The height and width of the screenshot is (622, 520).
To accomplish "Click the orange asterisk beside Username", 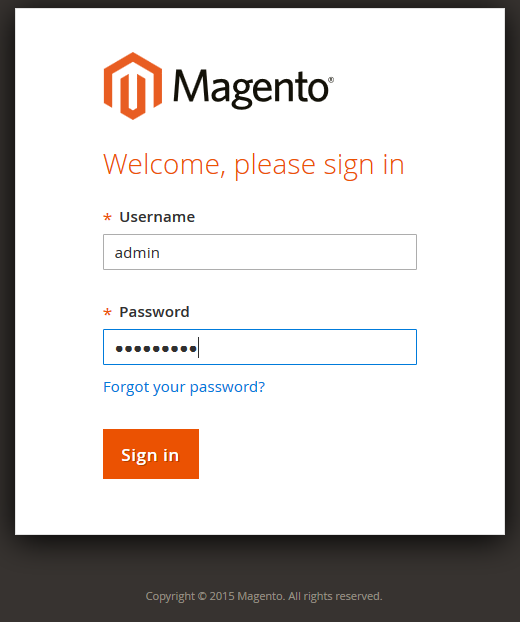I will (107, 217).
